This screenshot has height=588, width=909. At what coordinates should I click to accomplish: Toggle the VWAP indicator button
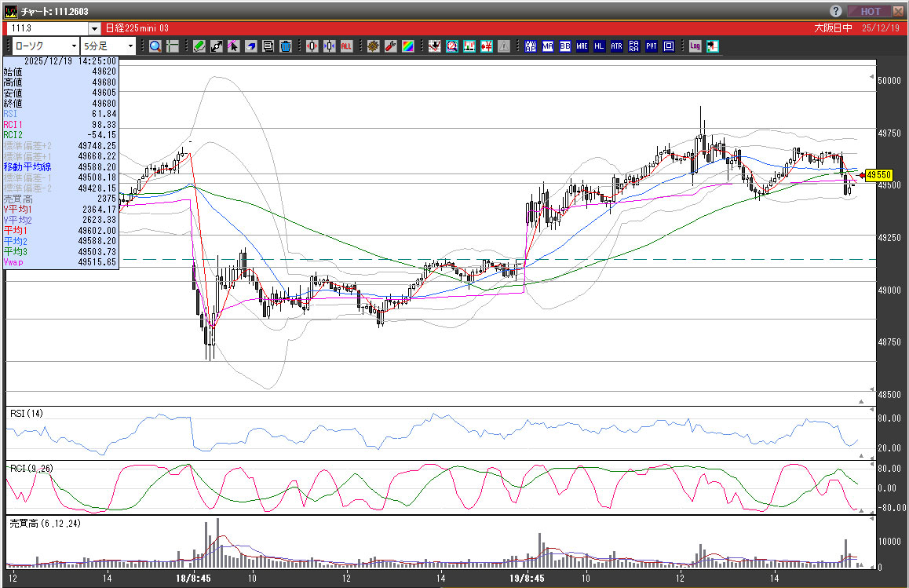(x=531, y=46)
